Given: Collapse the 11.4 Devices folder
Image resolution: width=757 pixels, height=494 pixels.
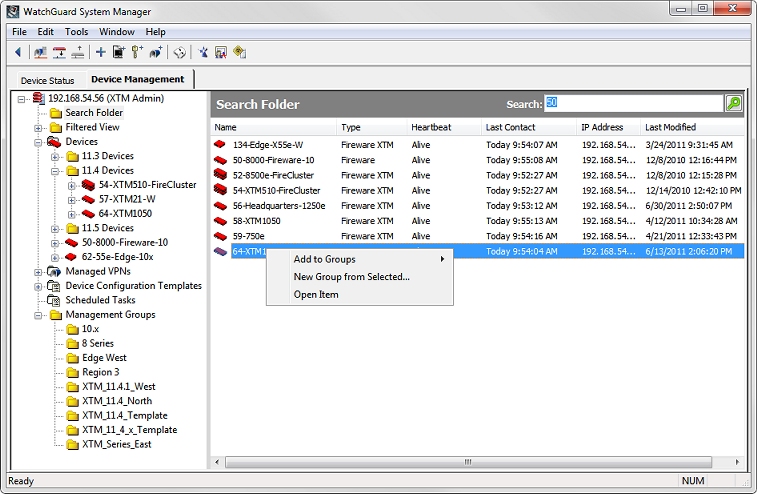Looking at the screenshot, I should coord(56,171).
